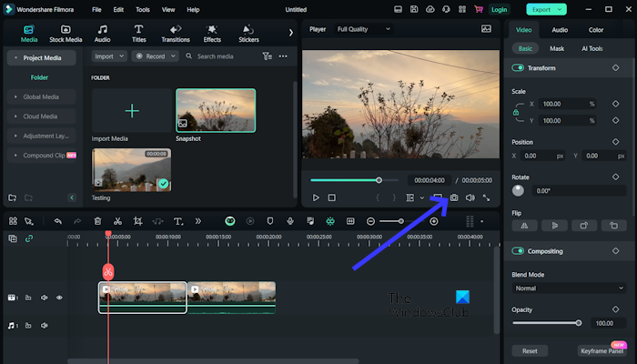Screen dimensions: 637x364
Task: Open the Import dropdown in media panel
Action: click(x=107, y=56)
